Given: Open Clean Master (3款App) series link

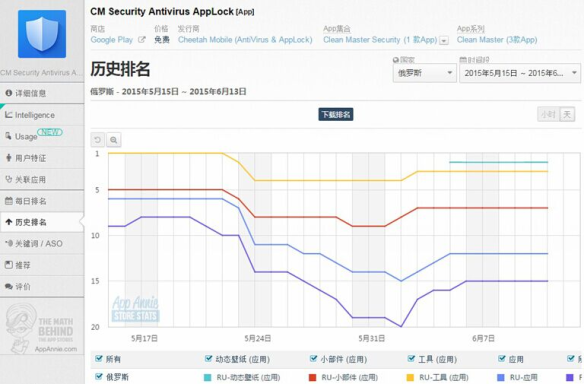Looking at the screenshot, I should 497,40.
